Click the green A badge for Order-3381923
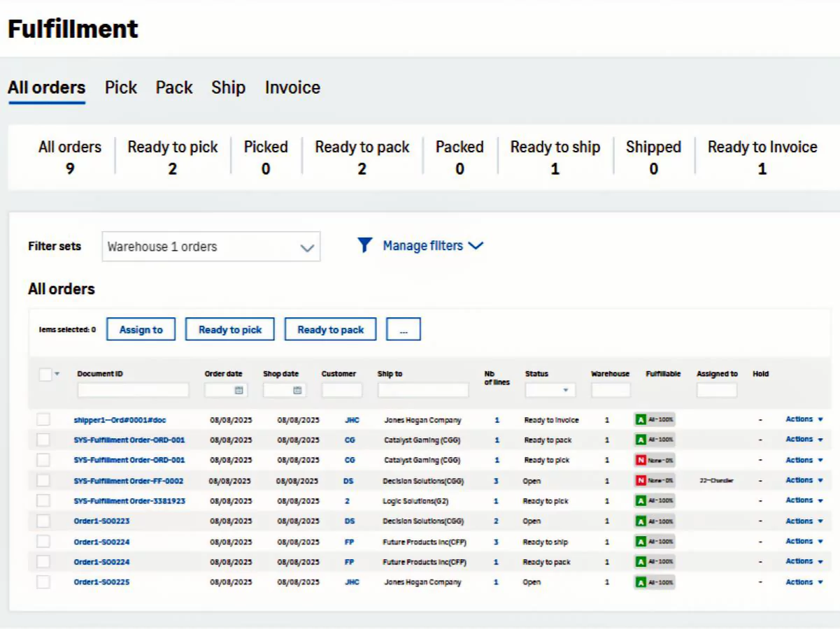This screenshot has width=840, height=629. click(x=640, y=501)
